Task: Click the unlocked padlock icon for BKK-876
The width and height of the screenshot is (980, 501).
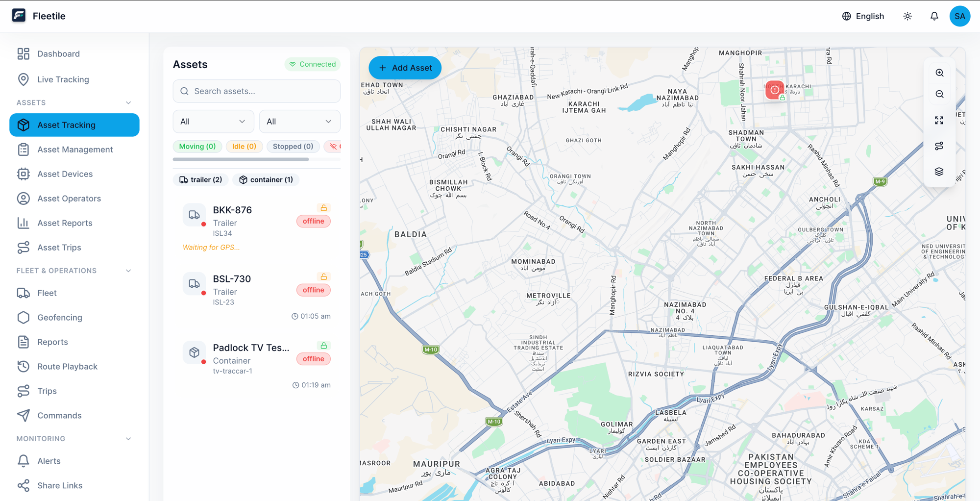Action: click(x=323, y=208)
